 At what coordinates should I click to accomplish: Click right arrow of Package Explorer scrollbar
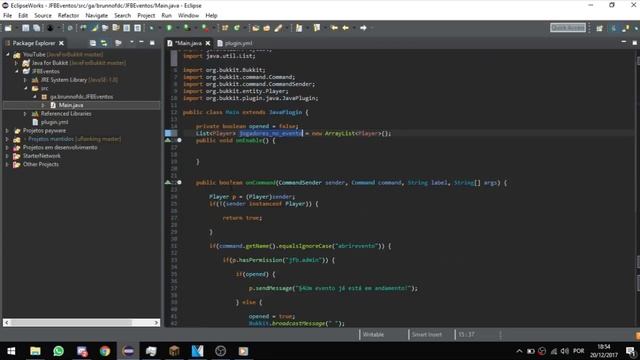(156, 322)
